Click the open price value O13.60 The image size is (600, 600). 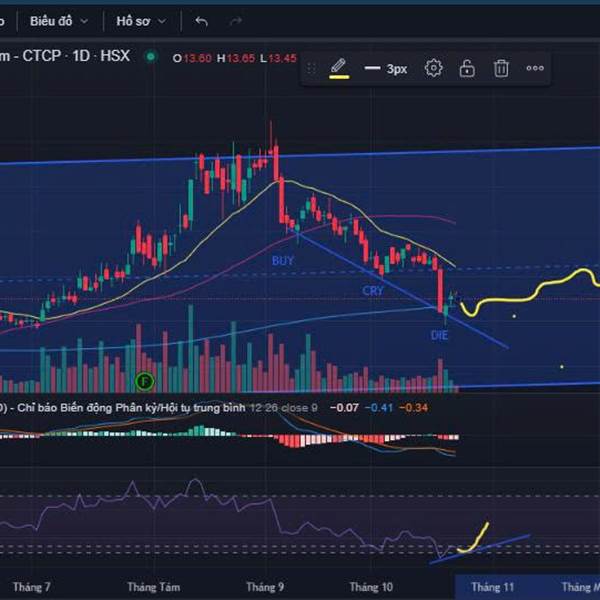tap(192, 59)
